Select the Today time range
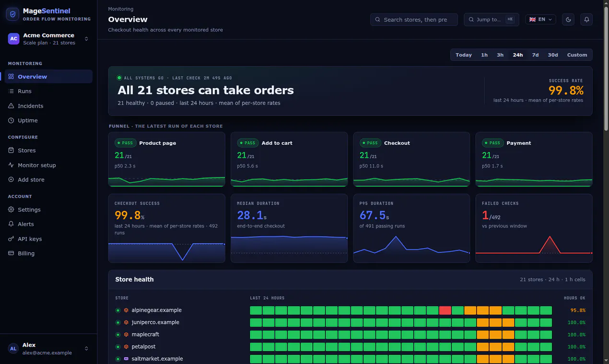Screen dimensions: 609x364 [x=464, y=55]
